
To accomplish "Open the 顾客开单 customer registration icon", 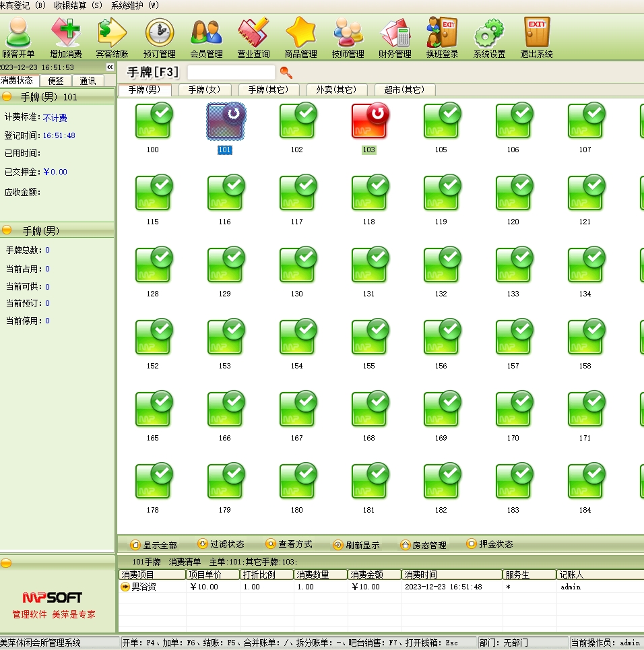I will pos(18,37).
